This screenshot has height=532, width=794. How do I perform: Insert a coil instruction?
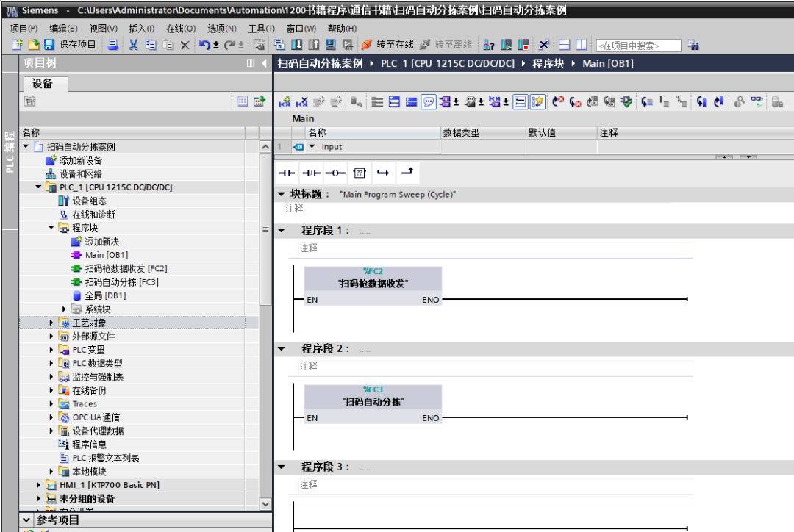(x=335, y=173)
